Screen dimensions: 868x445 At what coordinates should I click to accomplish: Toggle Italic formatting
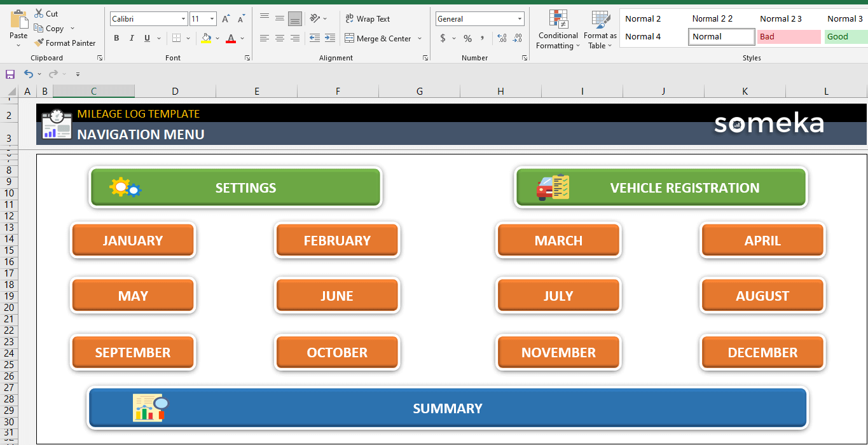point(132,38)
